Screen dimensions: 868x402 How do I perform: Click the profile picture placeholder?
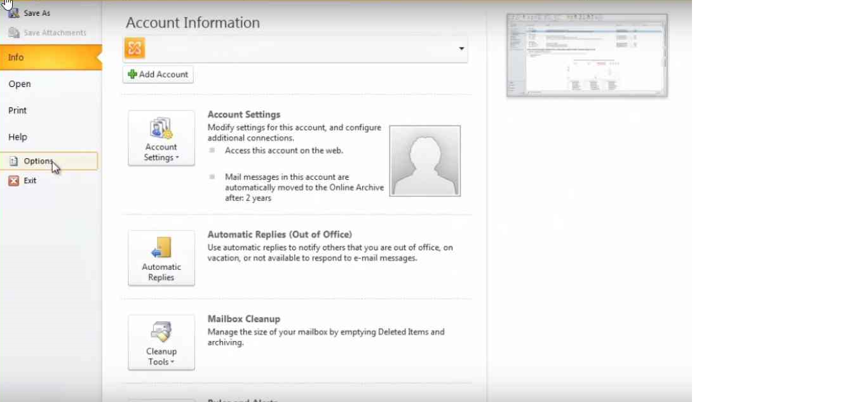pyautogui.click(x=424, y=160)
